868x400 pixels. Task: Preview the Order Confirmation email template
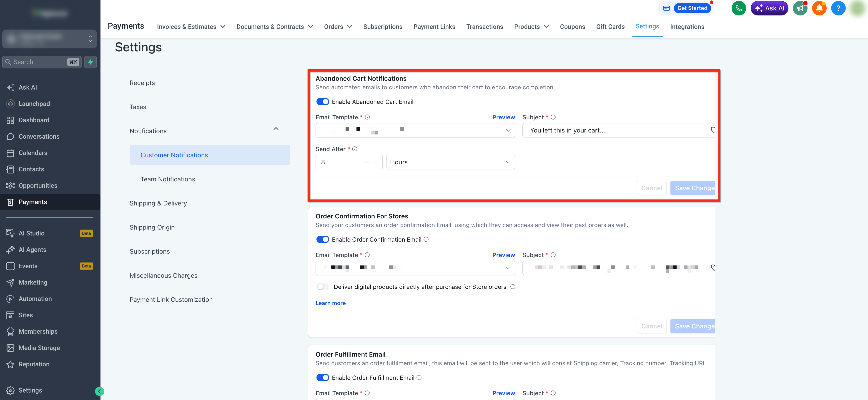pos(503,255)
